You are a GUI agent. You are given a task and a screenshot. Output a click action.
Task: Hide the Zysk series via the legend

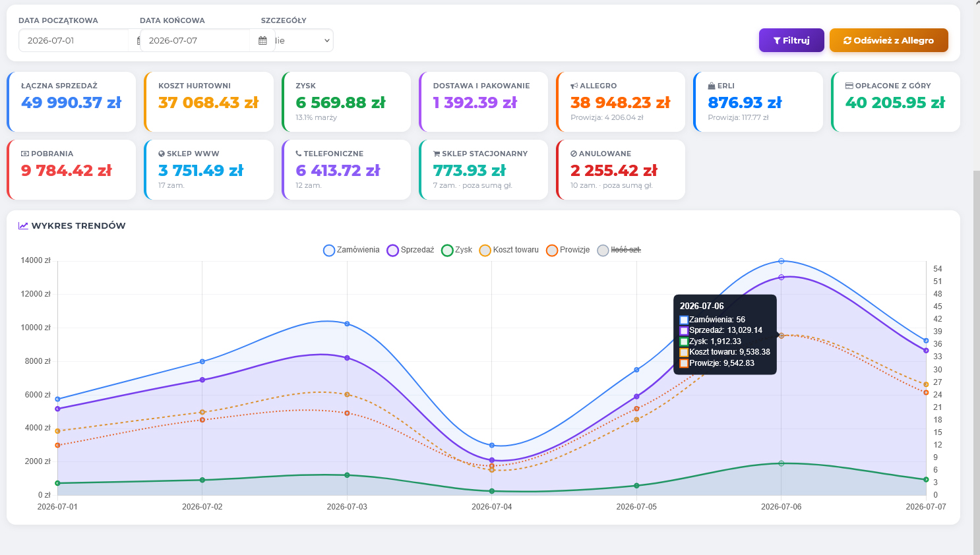pyautogui.click(x=457, y=250)
